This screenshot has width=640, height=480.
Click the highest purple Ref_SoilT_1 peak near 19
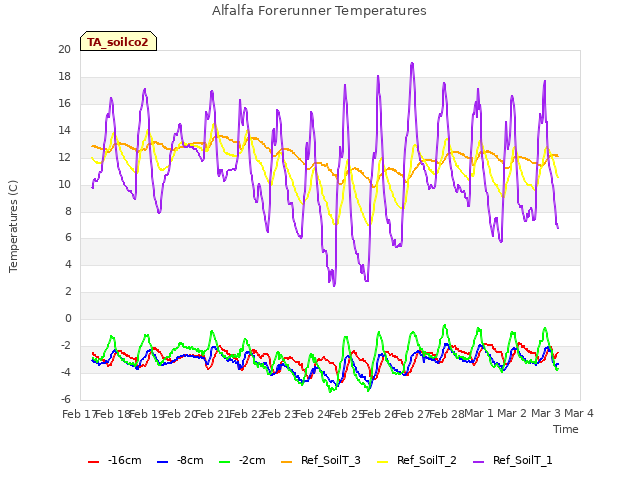[412, 63]
